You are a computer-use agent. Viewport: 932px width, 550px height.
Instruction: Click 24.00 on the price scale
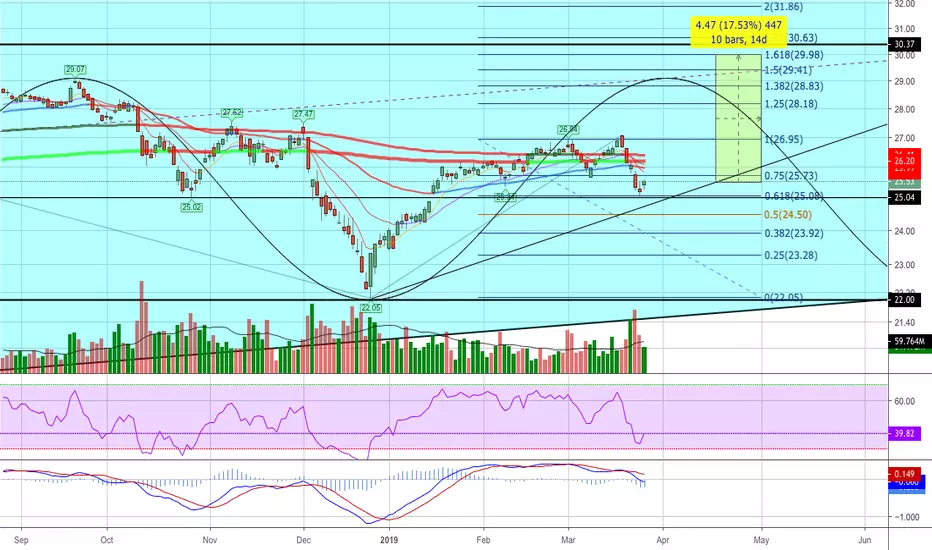point(905,231)
